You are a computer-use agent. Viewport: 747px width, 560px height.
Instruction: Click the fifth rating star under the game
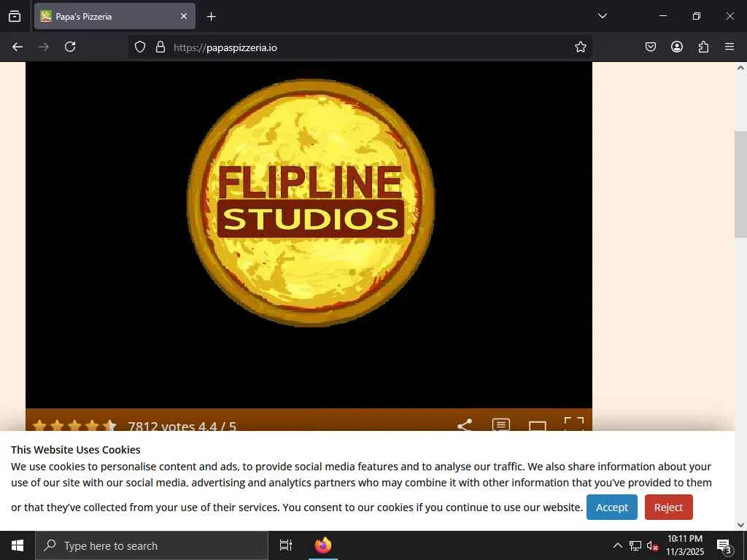[109, 426]
